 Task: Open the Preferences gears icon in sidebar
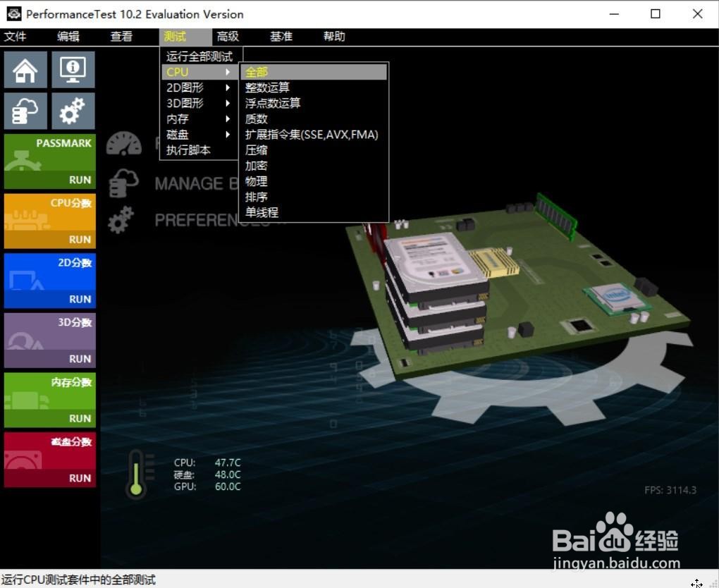73,111
